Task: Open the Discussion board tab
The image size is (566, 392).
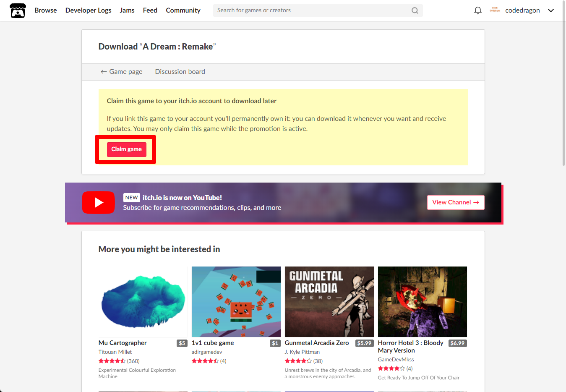Action: pyautogui.click(x=180, y=72)
